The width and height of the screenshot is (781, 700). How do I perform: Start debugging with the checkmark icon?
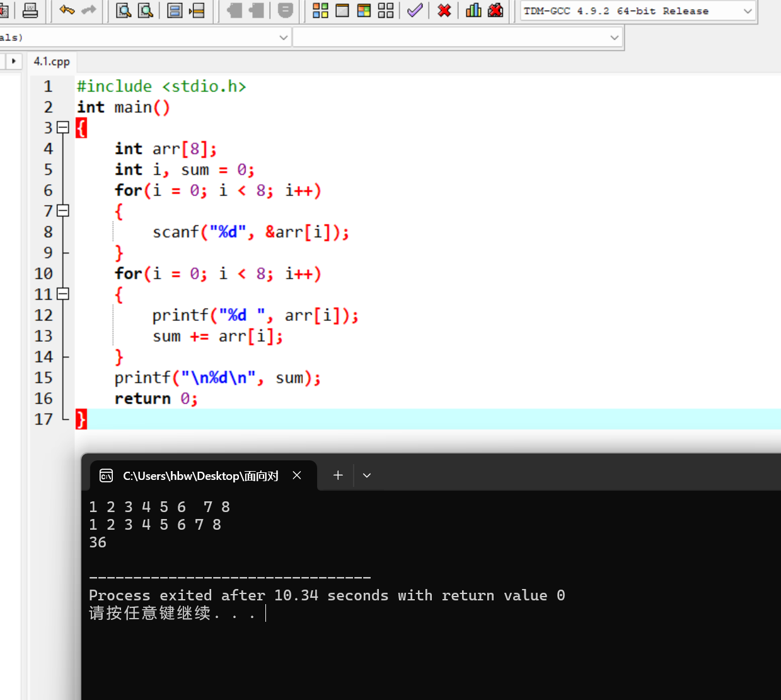[415, 10]
